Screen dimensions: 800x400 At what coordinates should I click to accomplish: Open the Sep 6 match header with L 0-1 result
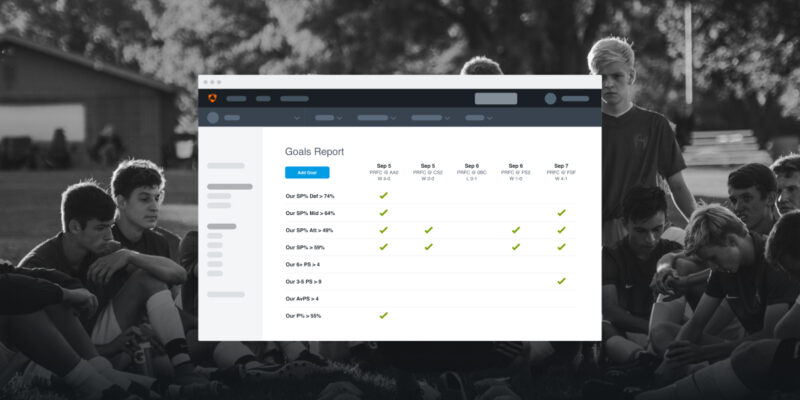coord(472,172)
